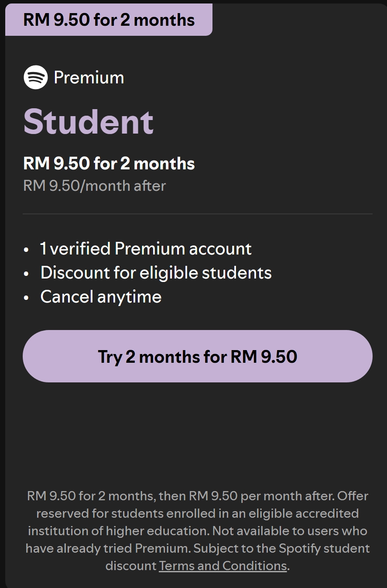Click the large "Student" plan heading
Image resolution: width=387 pixels, height=588 pixels.
click(x=89, y=121)
